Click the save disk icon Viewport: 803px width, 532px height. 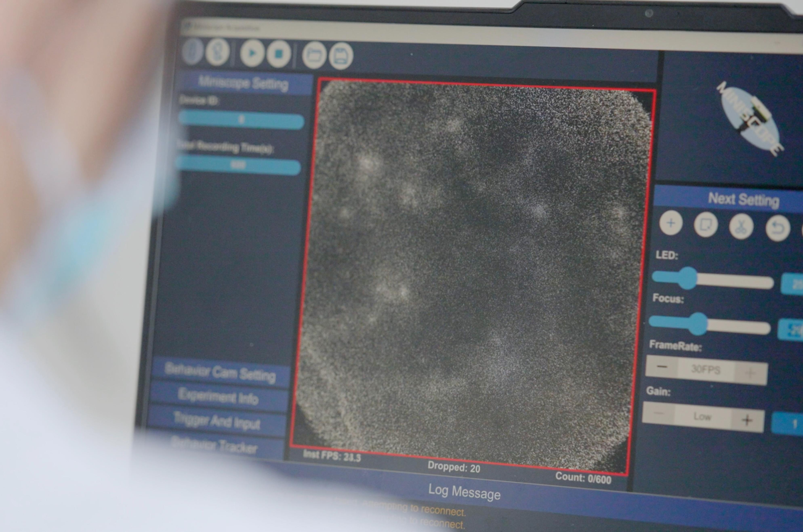tap(341, 56)
